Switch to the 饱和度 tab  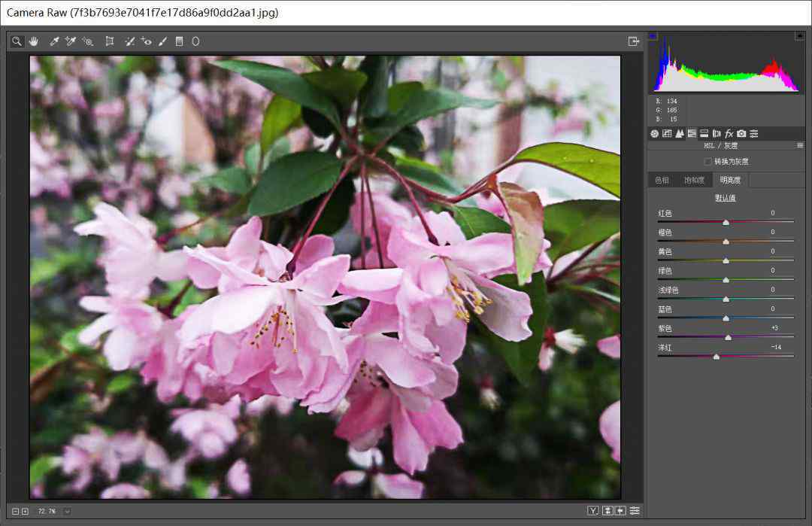click(x=693, y=180)
